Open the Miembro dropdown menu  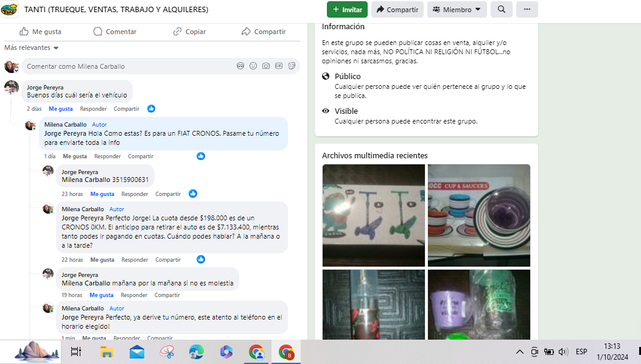(x=457, y=10)
